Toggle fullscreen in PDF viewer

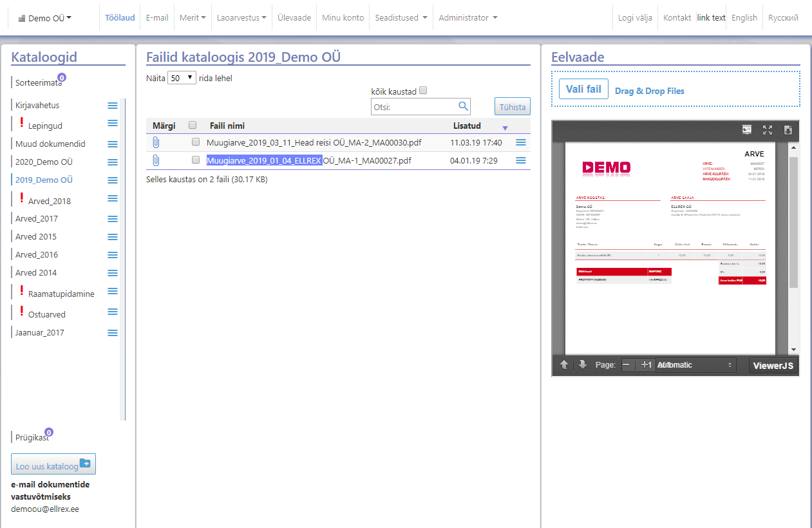click(768, 129)
